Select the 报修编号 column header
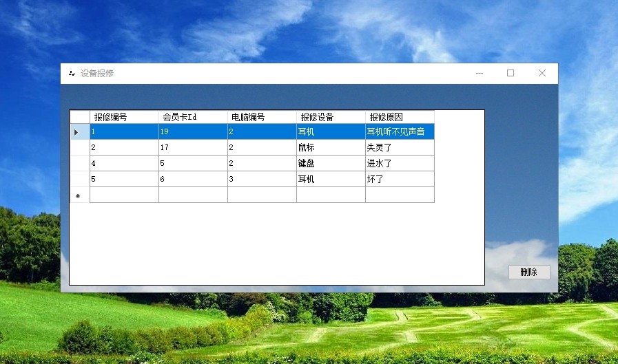Viewport: 618px width, 364px height. pos(124,117)
